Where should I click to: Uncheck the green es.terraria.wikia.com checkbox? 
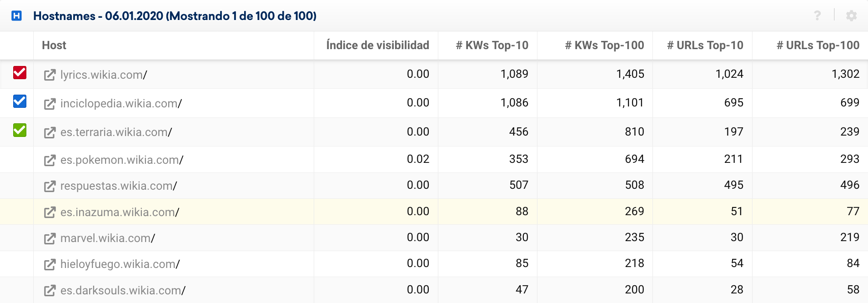20,131
